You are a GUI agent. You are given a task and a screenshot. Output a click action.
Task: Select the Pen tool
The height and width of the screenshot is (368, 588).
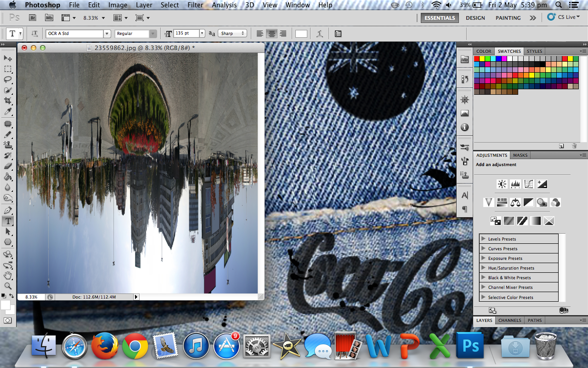pos(8,210)
